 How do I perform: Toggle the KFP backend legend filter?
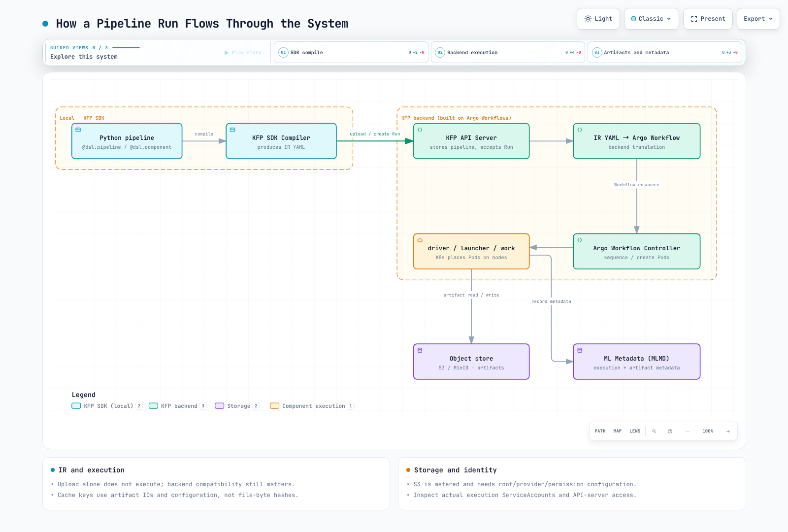click(178, 406)
